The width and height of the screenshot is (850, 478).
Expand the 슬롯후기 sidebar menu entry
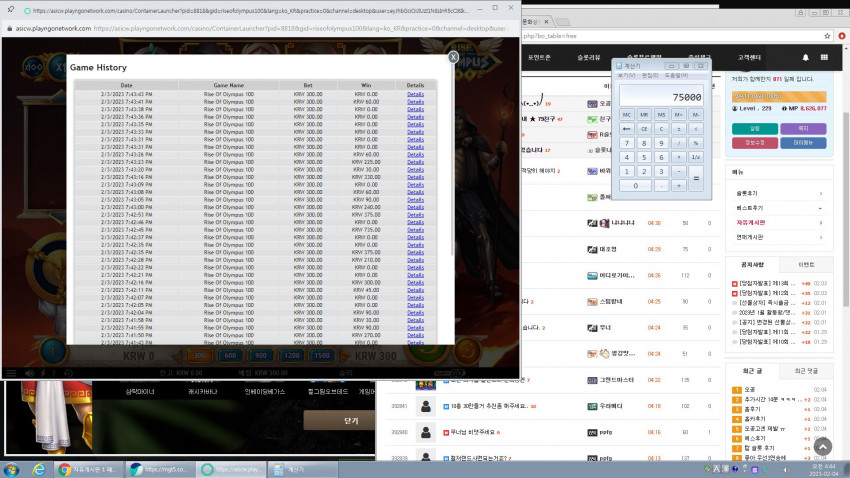click(779, 193)
